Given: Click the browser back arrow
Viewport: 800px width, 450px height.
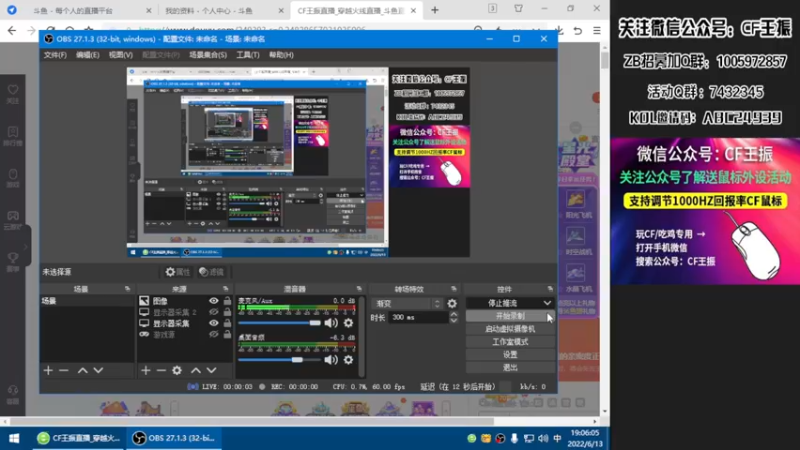Looking at the screenshot, I should 12,31.
